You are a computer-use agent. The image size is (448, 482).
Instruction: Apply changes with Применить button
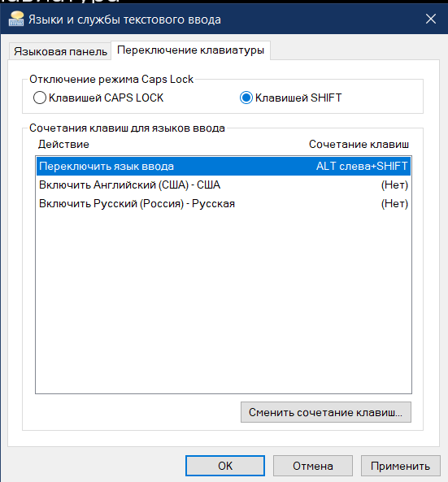click(x=400, y=466)
